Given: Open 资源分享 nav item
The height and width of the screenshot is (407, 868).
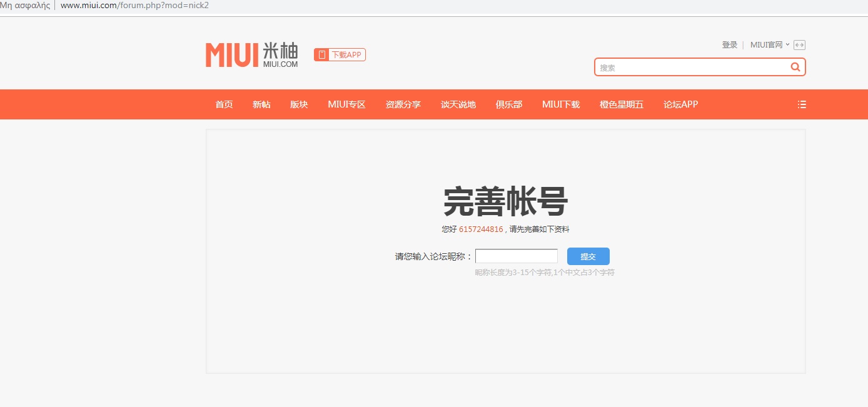Looking at the screenshot, I should coord(403,104).
